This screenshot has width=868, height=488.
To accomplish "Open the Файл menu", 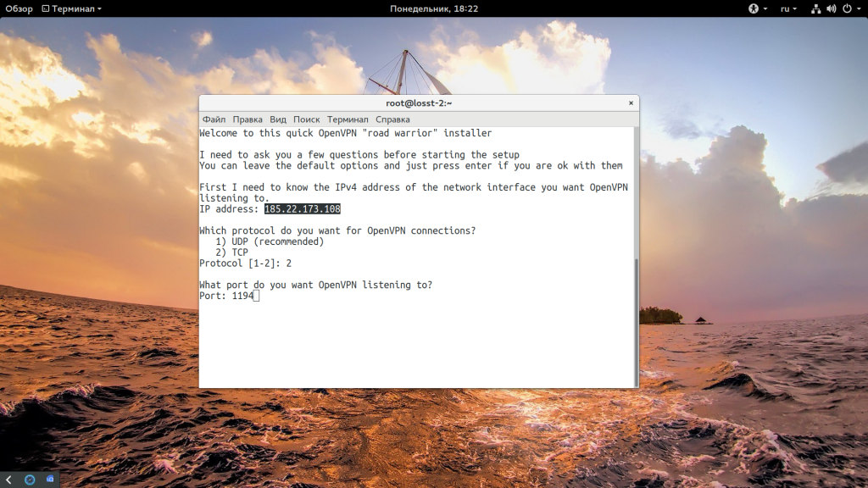I will tap(214, 119).
